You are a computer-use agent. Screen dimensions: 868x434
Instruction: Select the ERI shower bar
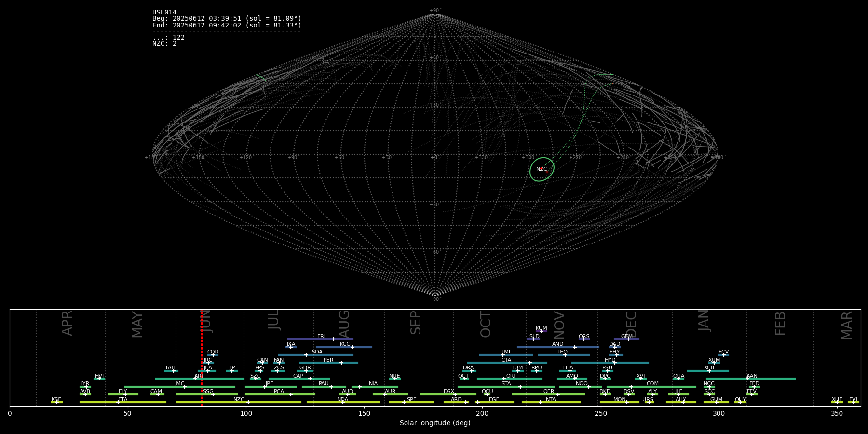(x=320, y=339)
